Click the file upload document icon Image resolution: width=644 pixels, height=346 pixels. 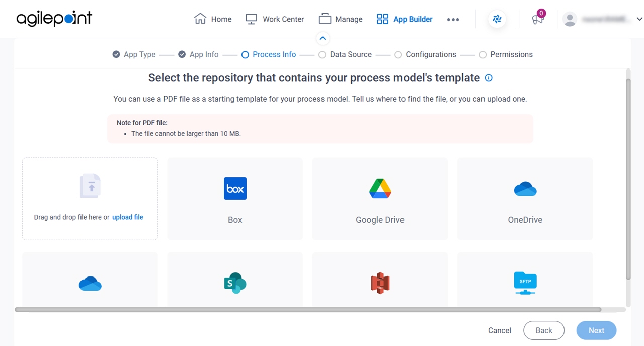[x=91, y=186]
